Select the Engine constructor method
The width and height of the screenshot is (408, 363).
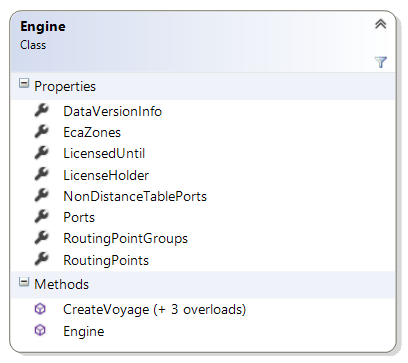(x=84, y=332)
